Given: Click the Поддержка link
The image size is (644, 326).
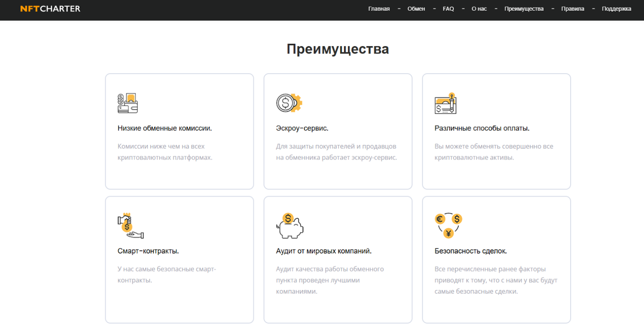Looking at the screenshot, I should coord(616,9).
